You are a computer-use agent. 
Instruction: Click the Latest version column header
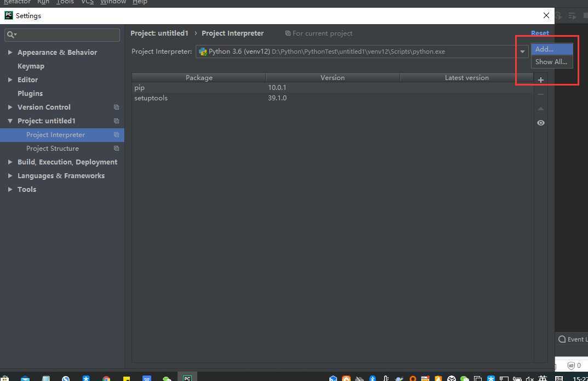[466, 78]
